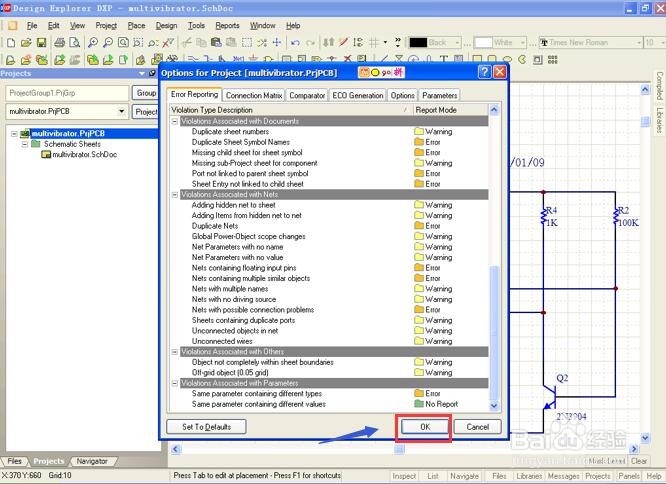Viewport: 666px width, 484px height.
Task: Click the Open document folder icon
Action: [26, 42]
